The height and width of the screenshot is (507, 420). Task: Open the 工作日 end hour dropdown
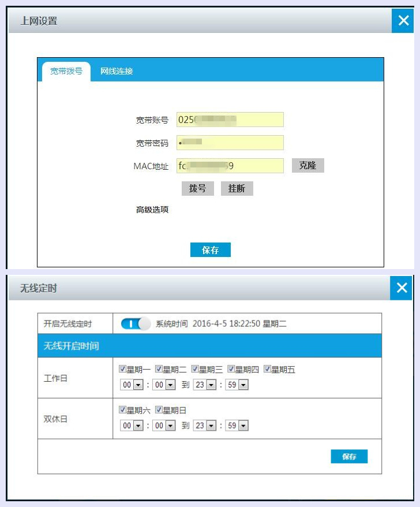tap(205, 385)
